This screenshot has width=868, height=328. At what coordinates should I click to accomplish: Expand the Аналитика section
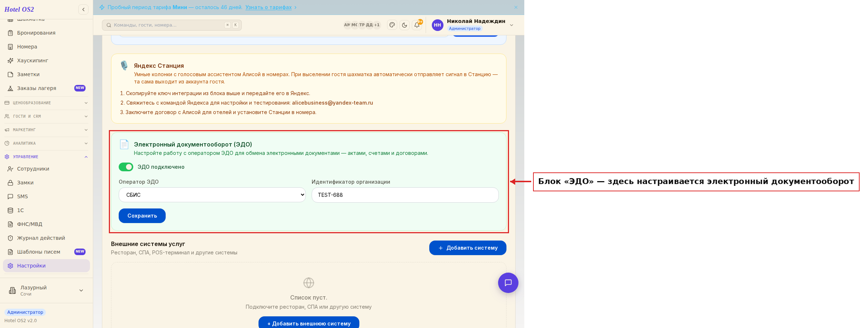46,143
